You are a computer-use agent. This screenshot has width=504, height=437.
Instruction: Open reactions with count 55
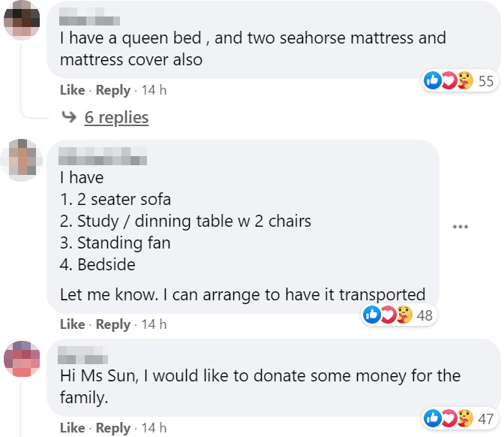coord(459,81)
